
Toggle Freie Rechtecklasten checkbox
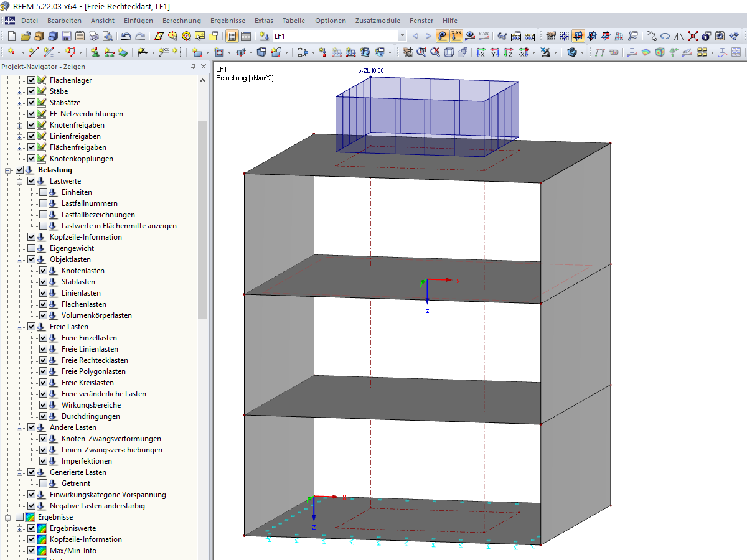43,360
